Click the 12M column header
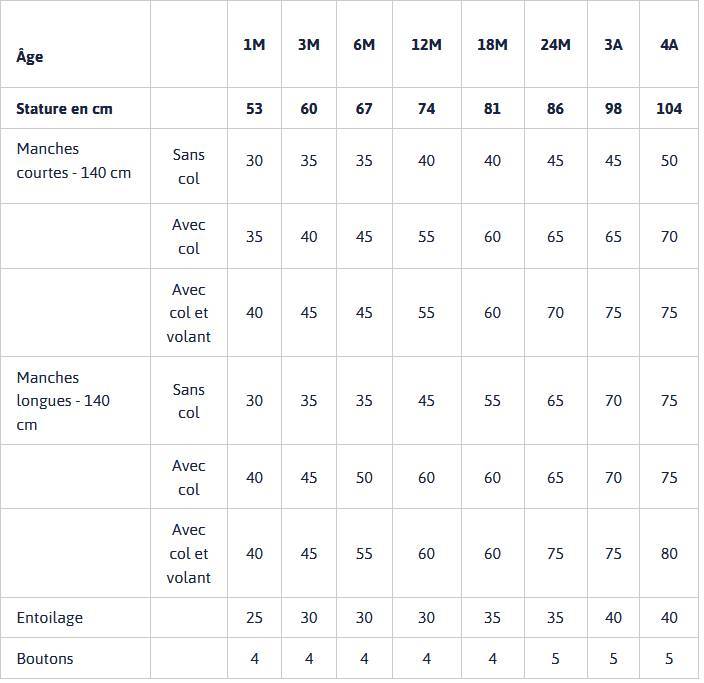The width and height of the screenshot is (704, 683). 426,45
